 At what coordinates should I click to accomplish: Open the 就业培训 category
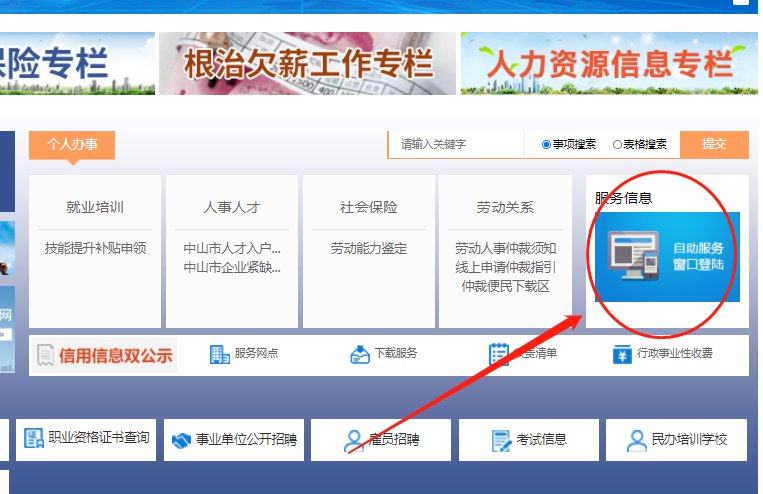coord(95,207)
